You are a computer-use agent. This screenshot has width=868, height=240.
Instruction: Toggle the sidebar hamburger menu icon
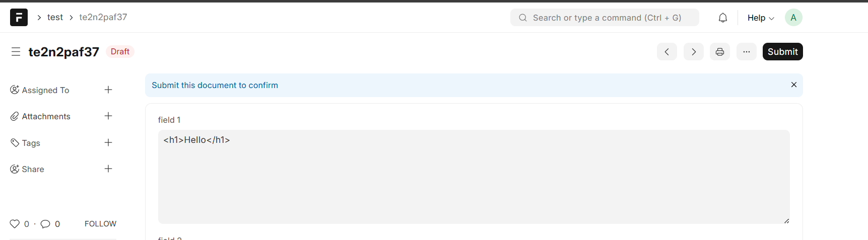point(16,52)
